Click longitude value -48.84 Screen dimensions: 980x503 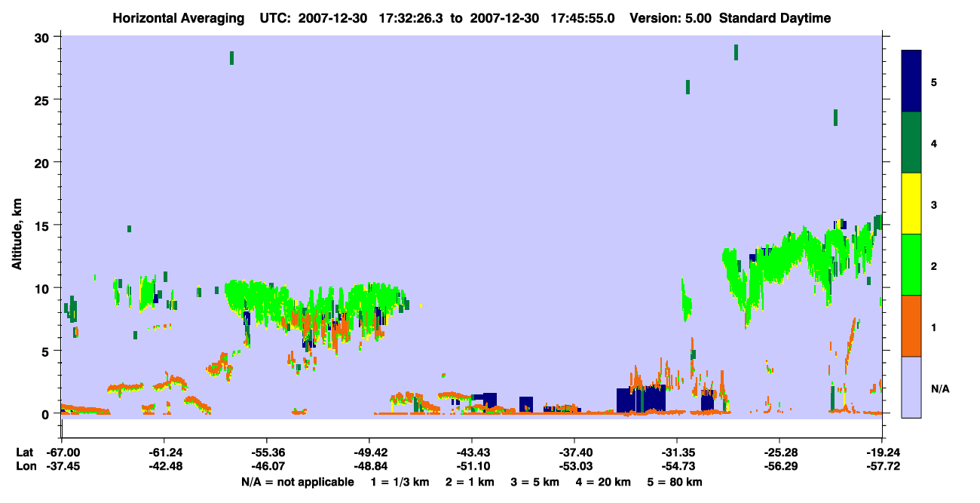click(x=369, y=466)
